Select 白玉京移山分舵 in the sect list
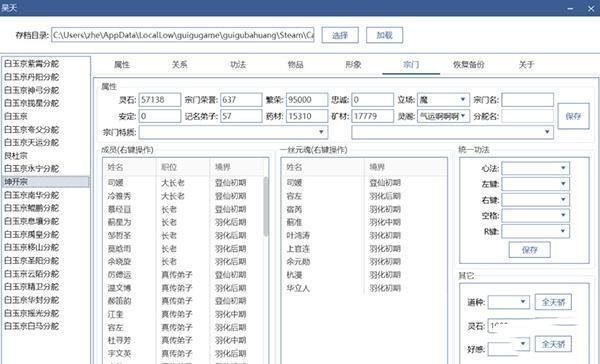600x364 pixels. [45, 247]
